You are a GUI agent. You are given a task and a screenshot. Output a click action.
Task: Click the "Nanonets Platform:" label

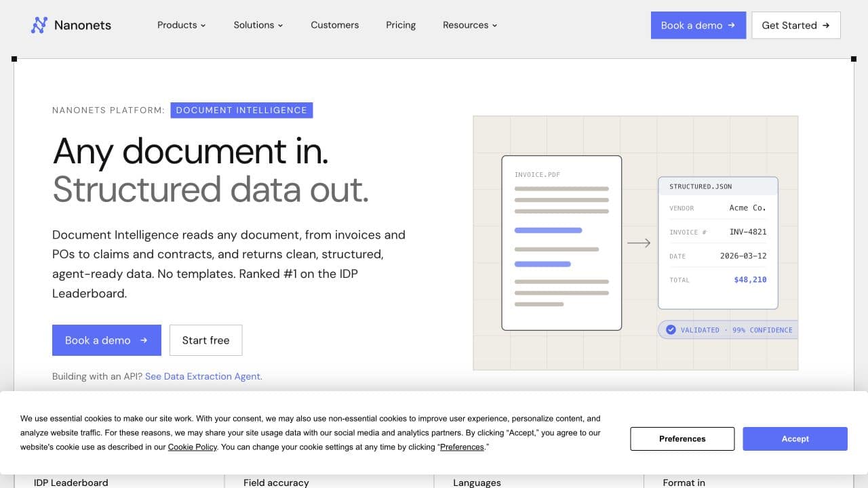(108, 110)
